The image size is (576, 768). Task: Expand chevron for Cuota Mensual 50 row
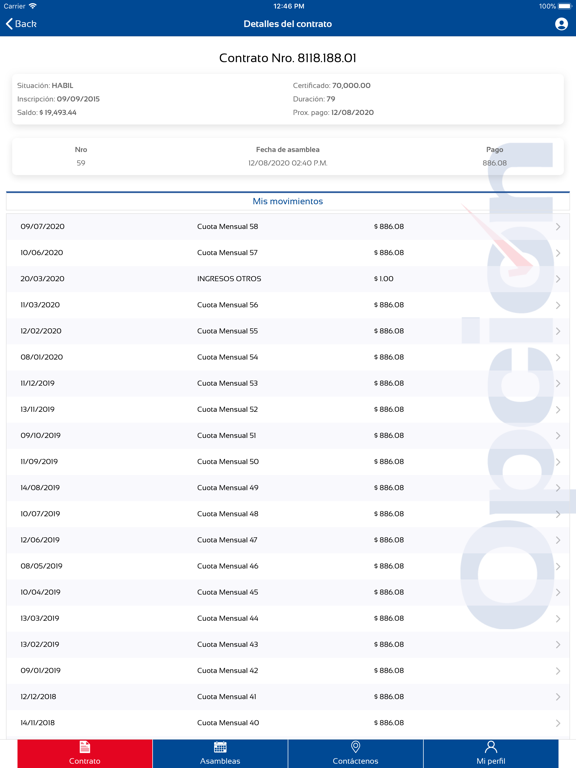[x=558, y=462]
